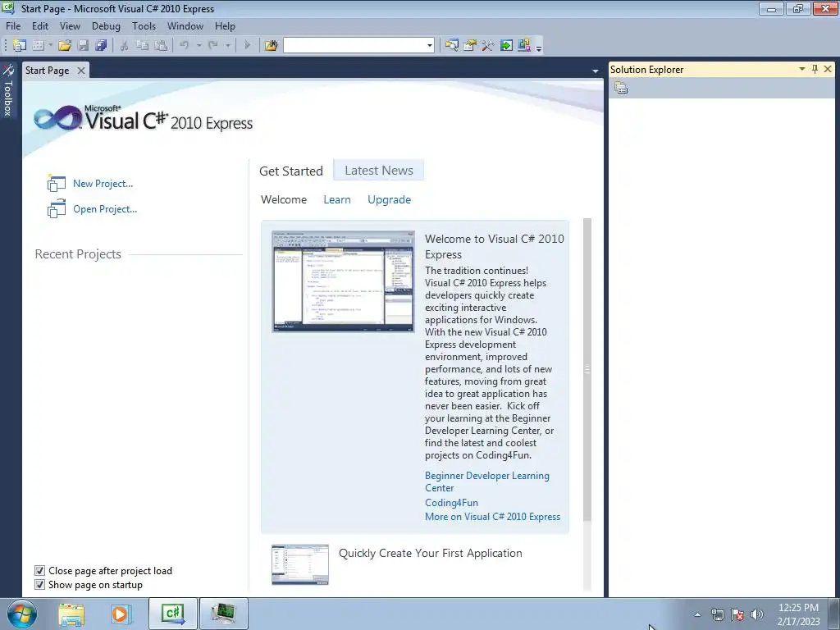Click the Start Page vertical scrollbar

click(x=587, y=370)
